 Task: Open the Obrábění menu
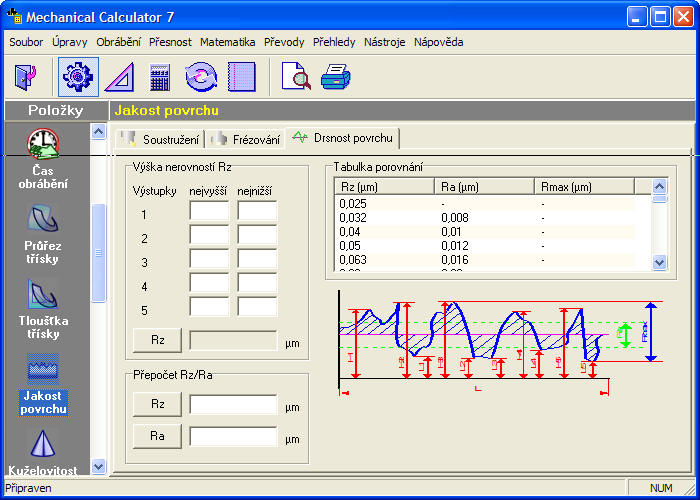(x=118, y=42)
